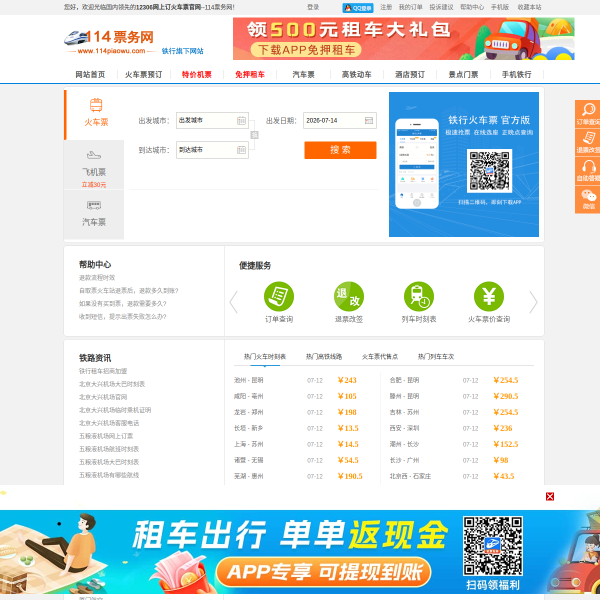This screenshot has height=600, width=600.
Task: Open 免押租车 in the navigation bar
Action: point(250,75)
